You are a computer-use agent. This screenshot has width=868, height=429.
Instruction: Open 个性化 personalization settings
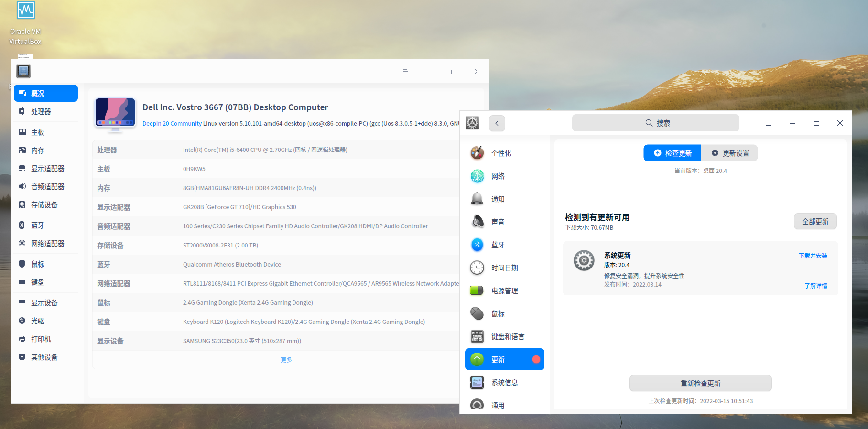[x=505, y=153]
